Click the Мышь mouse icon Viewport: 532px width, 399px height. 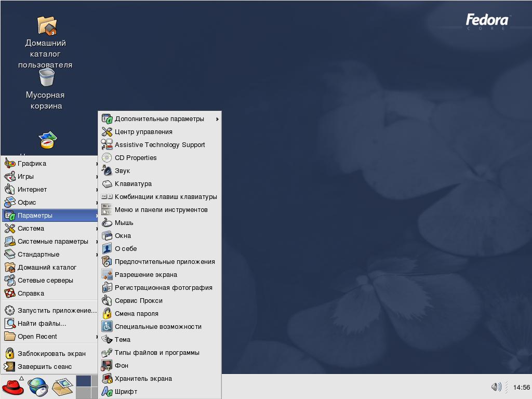coord(107,222)
